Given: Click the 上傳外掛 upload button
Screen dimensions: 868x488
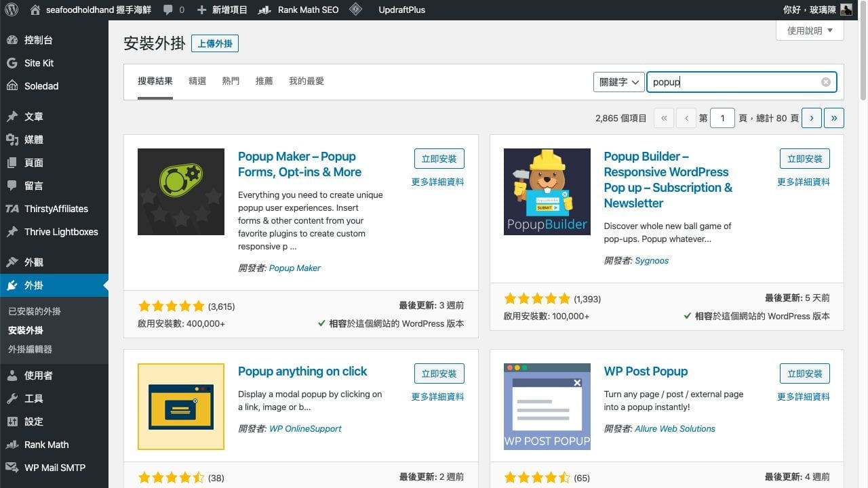Looking at the screenshot, I should click(215, 44).
